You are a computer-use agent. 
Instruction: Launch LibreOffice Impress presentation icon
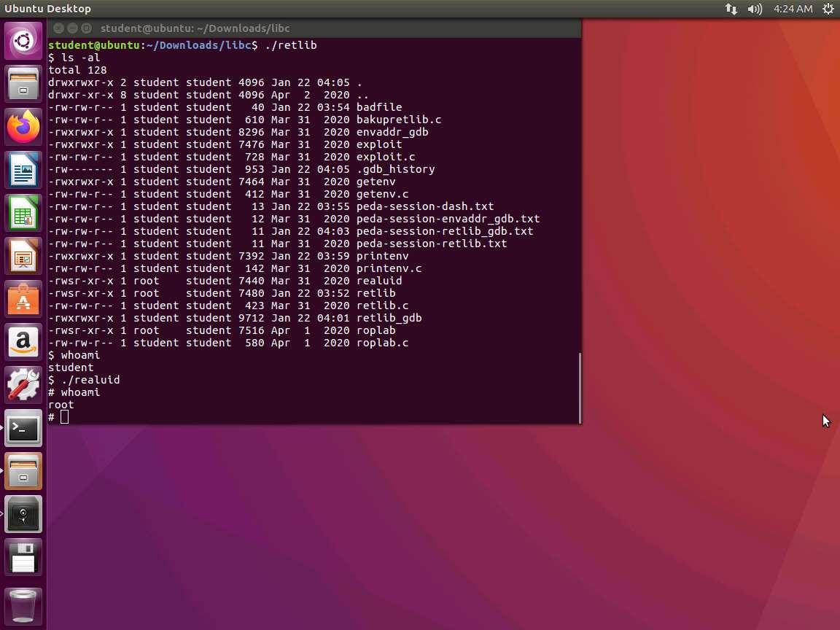(23, 257)
